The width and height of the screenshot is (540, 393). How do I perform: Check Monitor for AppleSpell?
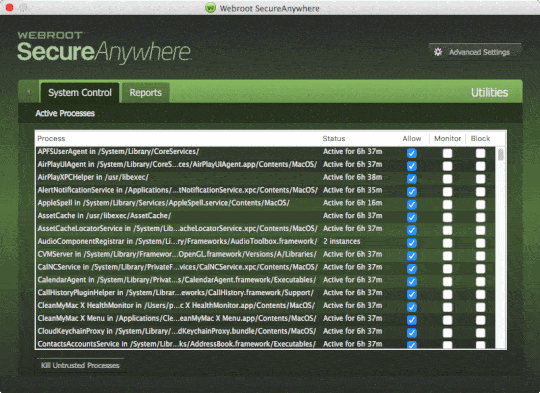[447, 205]
